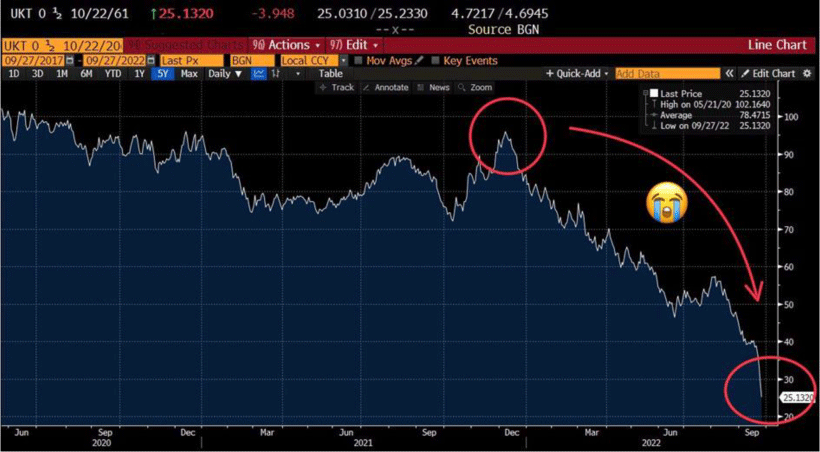The width and height of the screenshot is (820, 452).
Task: Toggle the Last Price legend series box
Action: pos(652,92)
